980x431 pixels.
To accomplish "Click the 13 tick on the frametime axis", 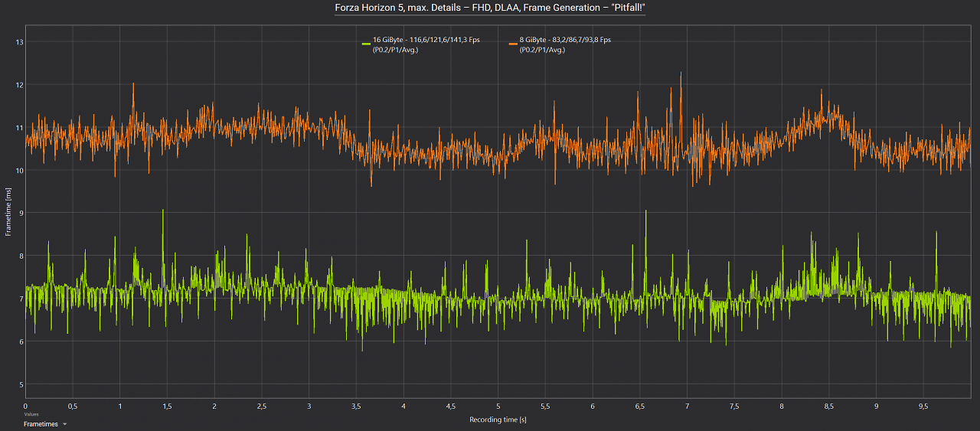I will click(20, 42).
